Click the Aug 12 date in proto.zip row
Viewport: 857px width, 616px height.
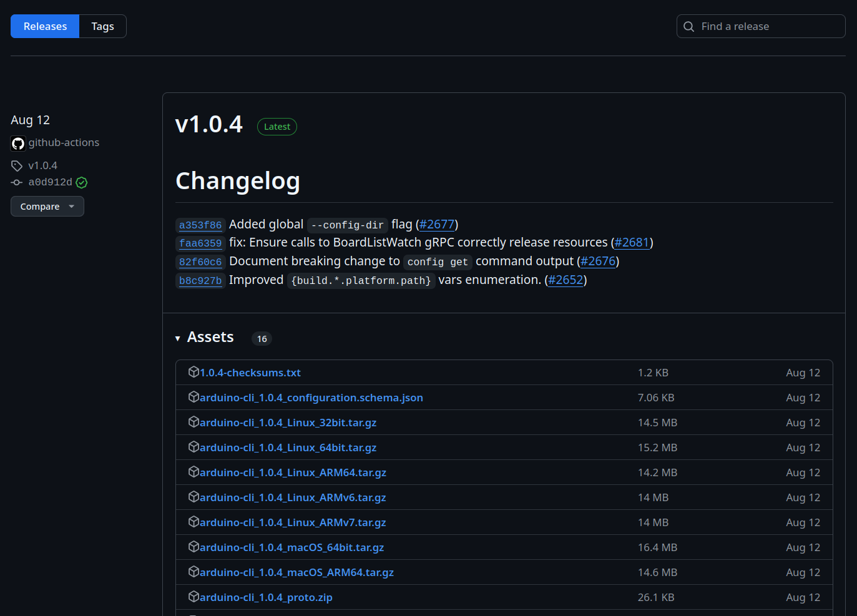pos(803,597)
